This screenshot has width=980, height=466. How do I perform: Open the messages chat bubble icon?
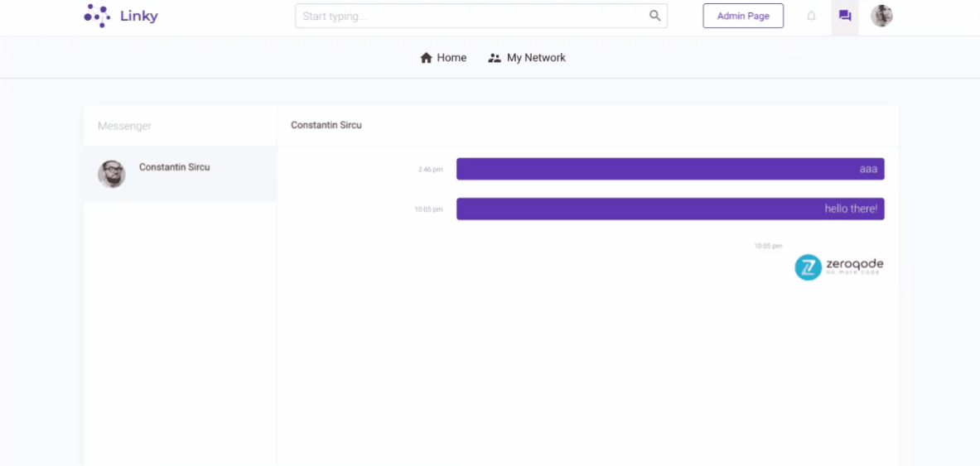tap(845, 16)
